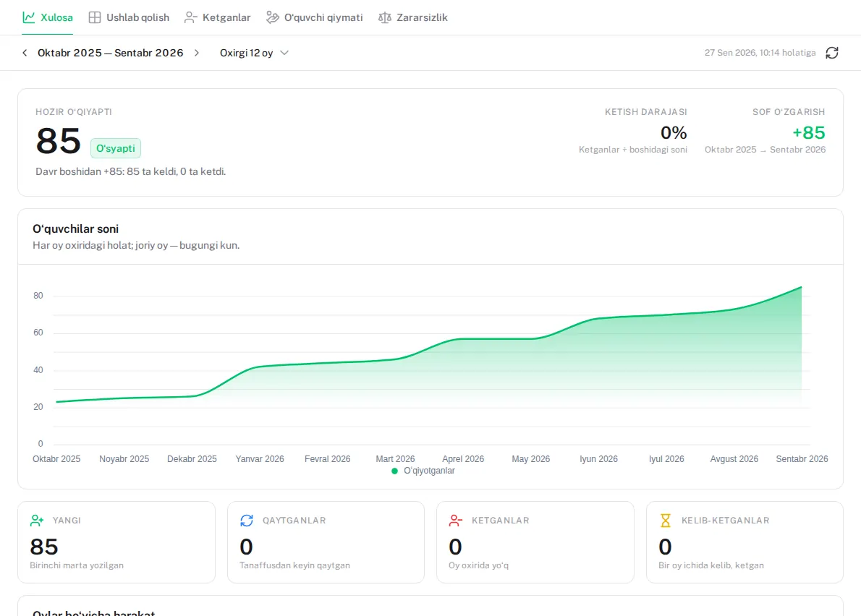Click the Aprel 2026 axis label
Image resolution: width=861 pixels, height=616 pixels.
click(x=463, y=458)
